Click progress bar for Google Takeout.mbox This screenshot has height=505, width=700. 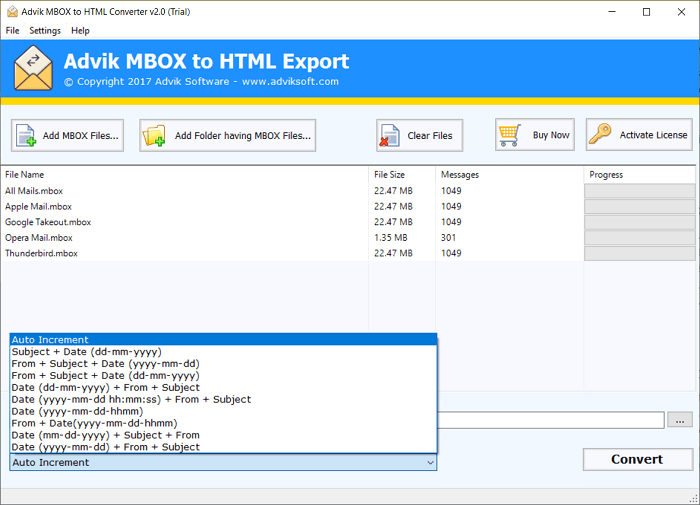coord(639,222)
